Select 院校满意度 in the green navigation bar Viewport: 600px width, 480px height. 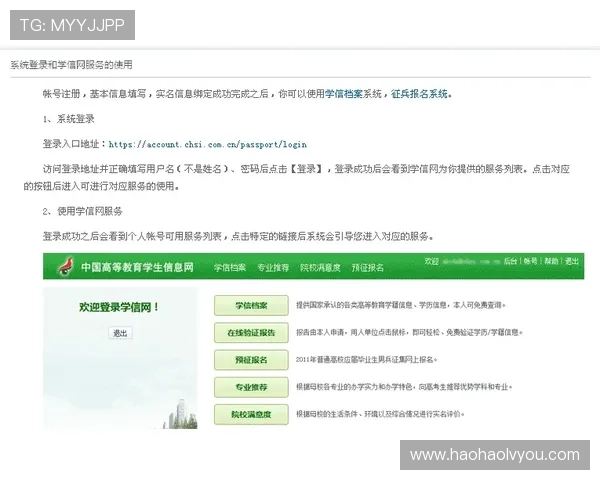pyautogui.click(x=320, y=267)
